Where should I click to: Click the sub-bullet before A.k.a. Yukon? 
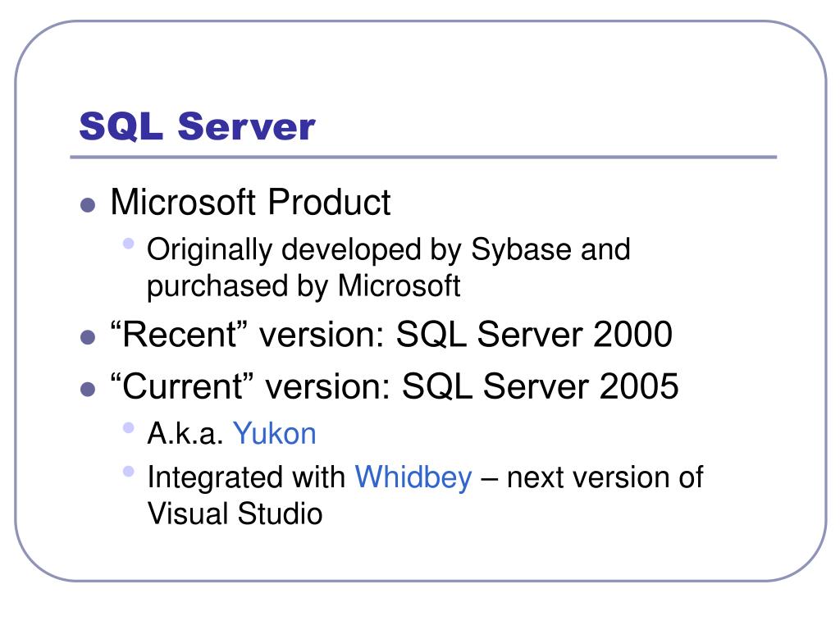coord(128,427)
